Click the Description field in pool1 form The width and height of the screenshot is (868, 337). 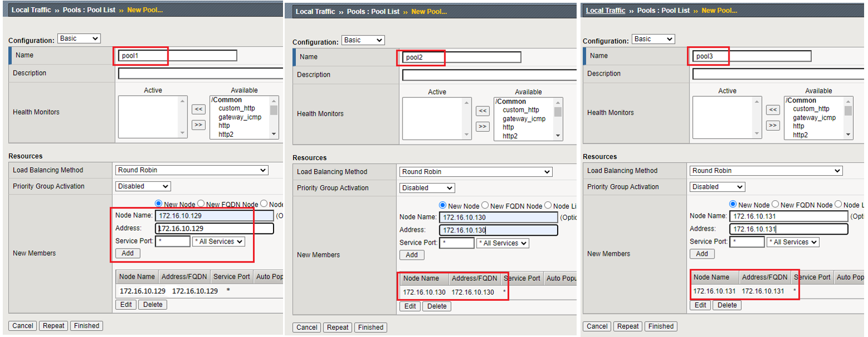200,73
